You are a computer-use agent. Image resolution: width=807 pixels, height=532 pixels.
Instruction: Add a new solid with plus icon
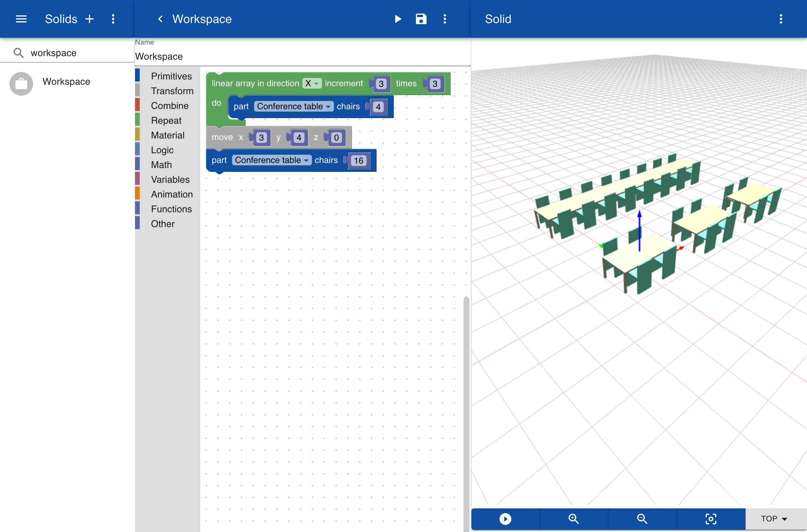(90, 19)
